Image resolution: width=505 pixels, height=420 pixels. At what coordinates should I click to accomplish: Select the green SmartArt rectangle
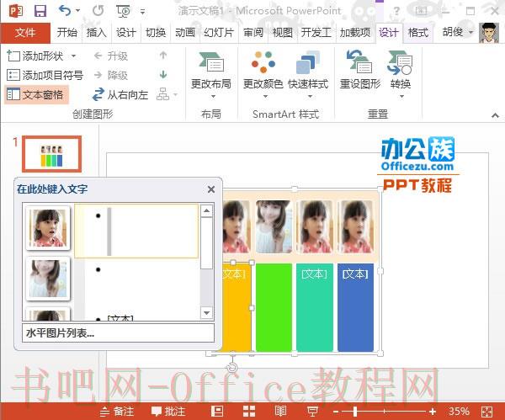point(274,307)
